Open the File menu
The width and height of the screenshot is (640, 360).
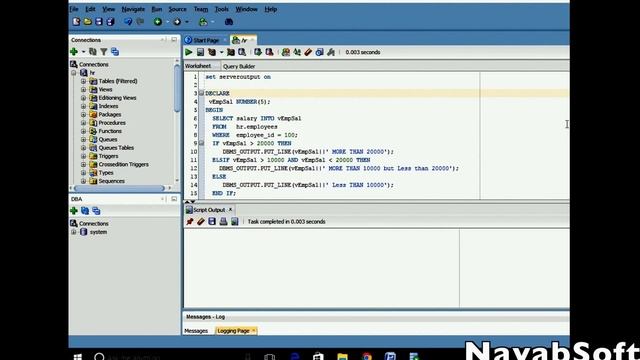click(x=74, y=9)
